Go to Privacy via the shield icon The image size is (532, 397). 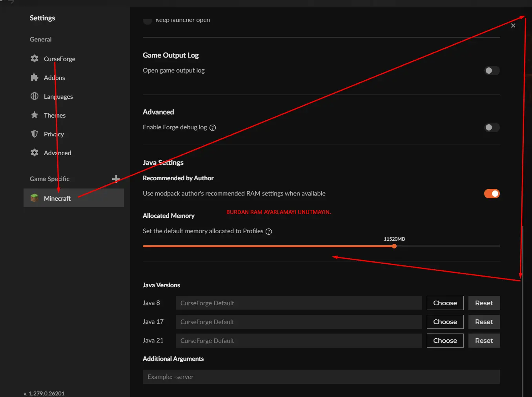tap(35, 134)
